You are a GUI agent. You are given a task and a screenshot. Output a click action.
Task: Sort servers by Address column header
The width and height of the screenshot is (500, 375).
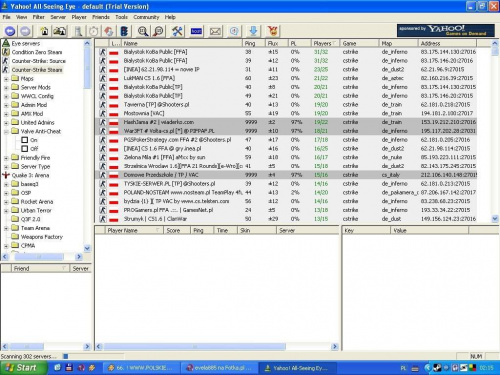coord(447,43)
